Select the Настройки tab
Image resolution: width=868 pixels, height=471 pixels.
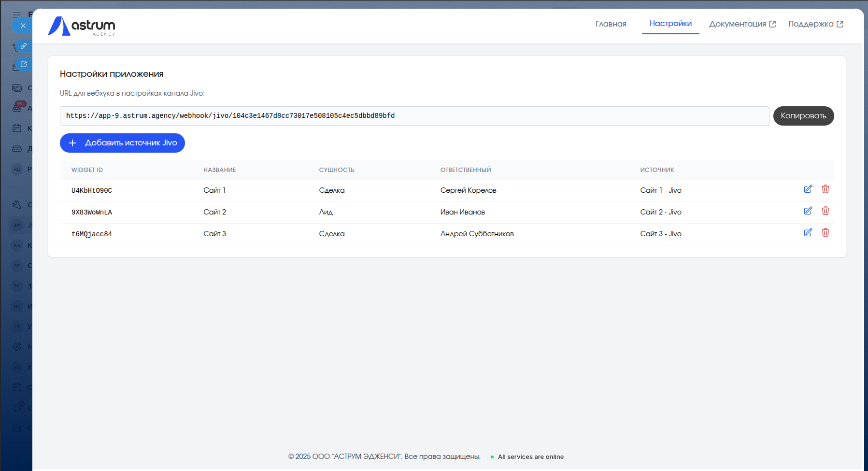pos(670,24)
